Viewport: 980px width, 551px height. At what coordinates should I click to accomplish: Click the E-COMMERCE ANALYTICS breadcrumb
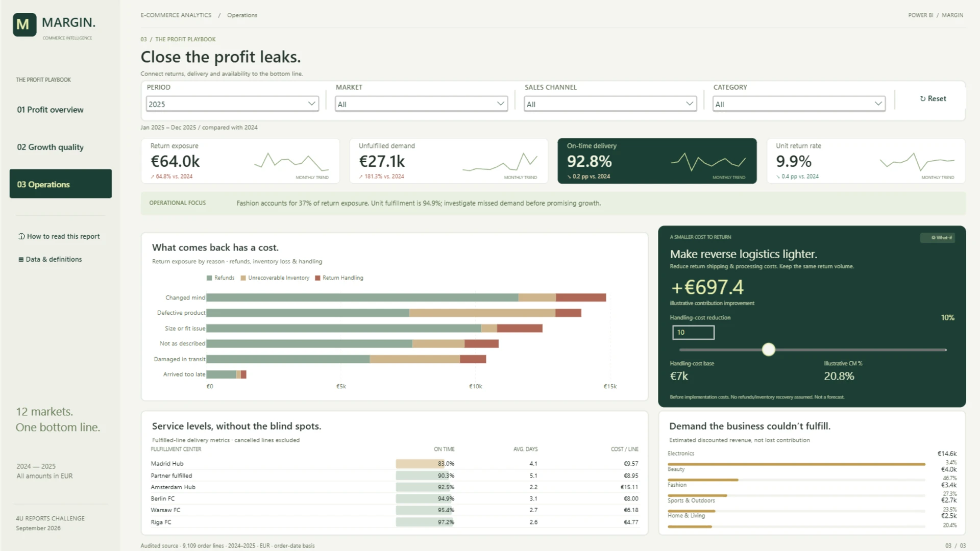[176, 15]
